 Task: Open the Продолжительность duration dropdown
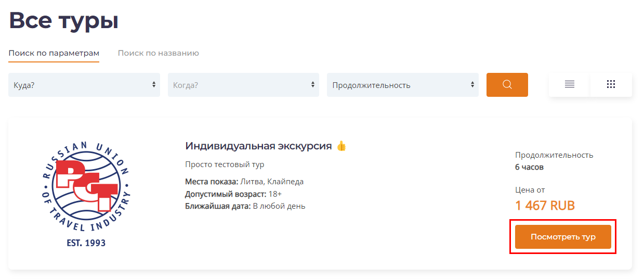point(402,85)
